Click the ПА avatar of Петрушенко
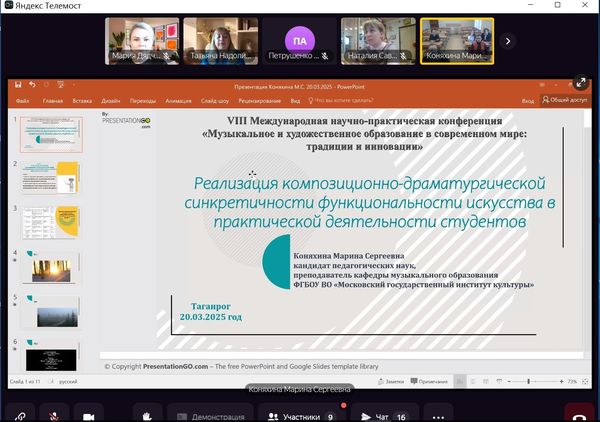Image resolution: width=600 pixels, height=422 pixels. (x=299, y=42)
